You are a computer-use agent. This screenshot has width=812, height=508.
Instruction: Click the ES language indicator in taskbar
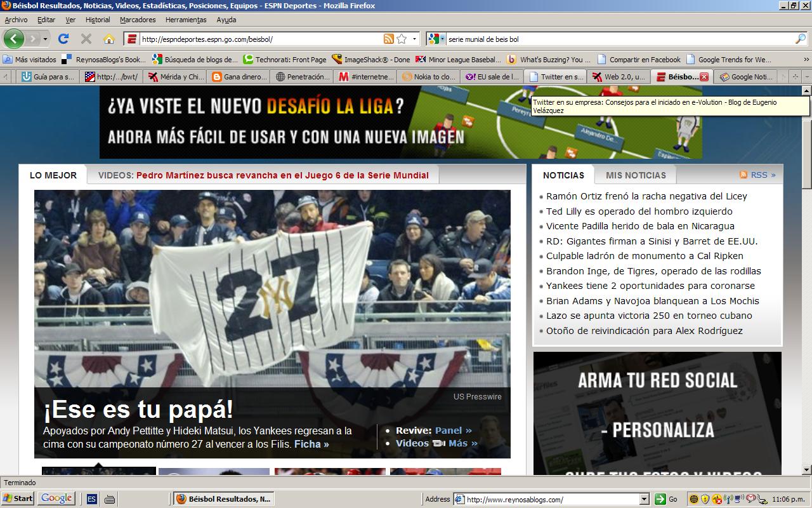click(x=91, y=499)
